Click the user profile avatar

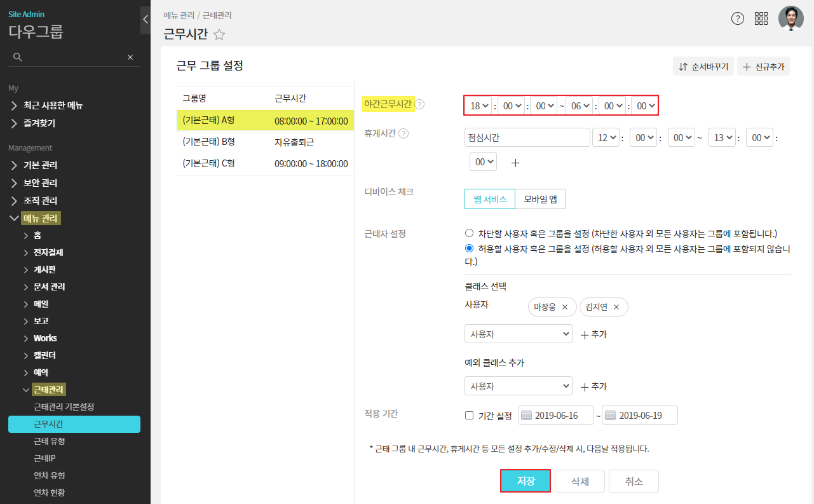coord(790,18)
